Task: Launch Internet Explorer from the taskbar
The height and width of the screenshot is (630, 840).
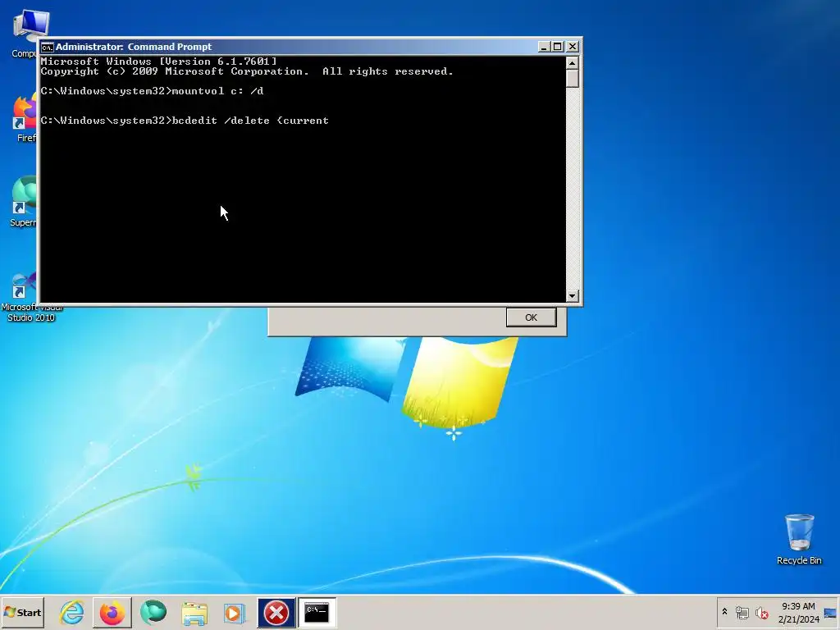Action: pos(72,612)
